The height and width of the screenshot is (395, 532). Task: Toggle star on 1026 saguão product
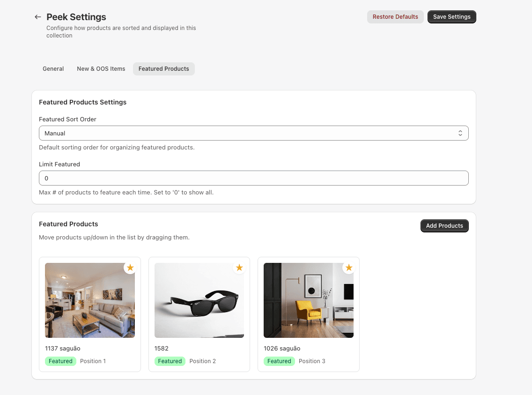click(348, 268)
